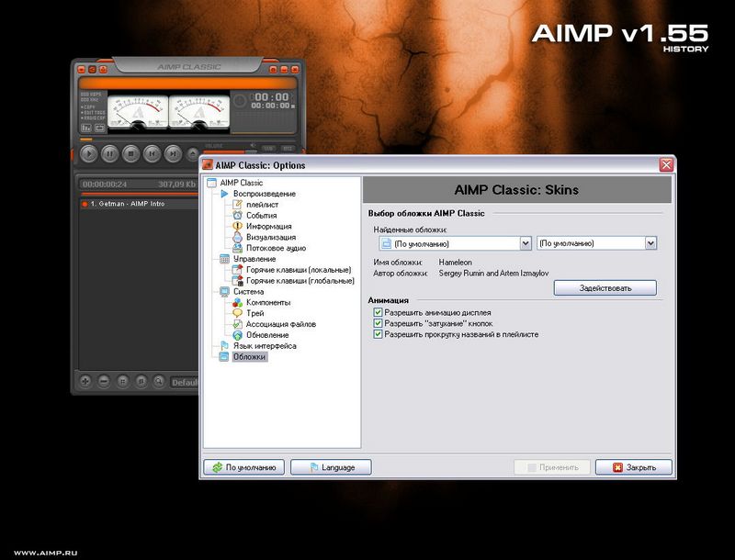
Task: Click the COPY label in player display
Action: tap(89, 107)
